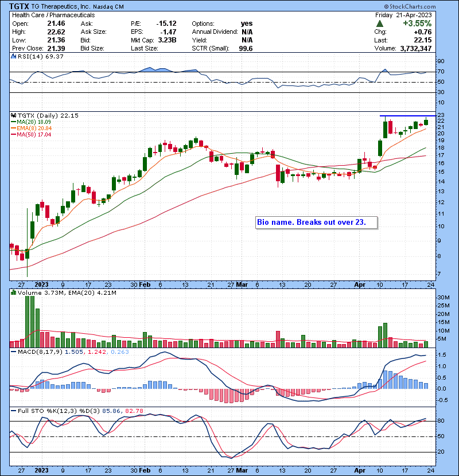Click the 'Apr' label on price axis
Screen dimensions: 459x476
360,285
